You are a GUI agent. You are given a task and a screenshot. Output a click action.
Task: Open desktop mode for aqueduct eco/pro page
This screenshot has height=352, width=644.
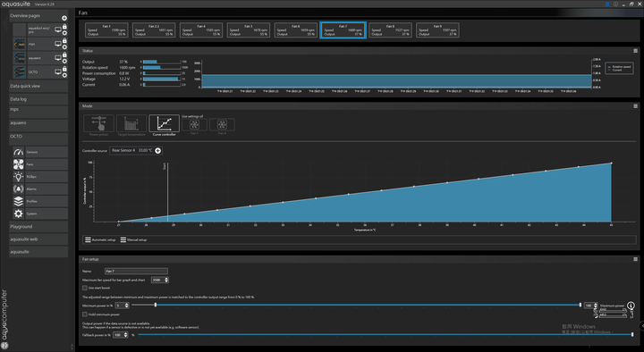point(58,29)
